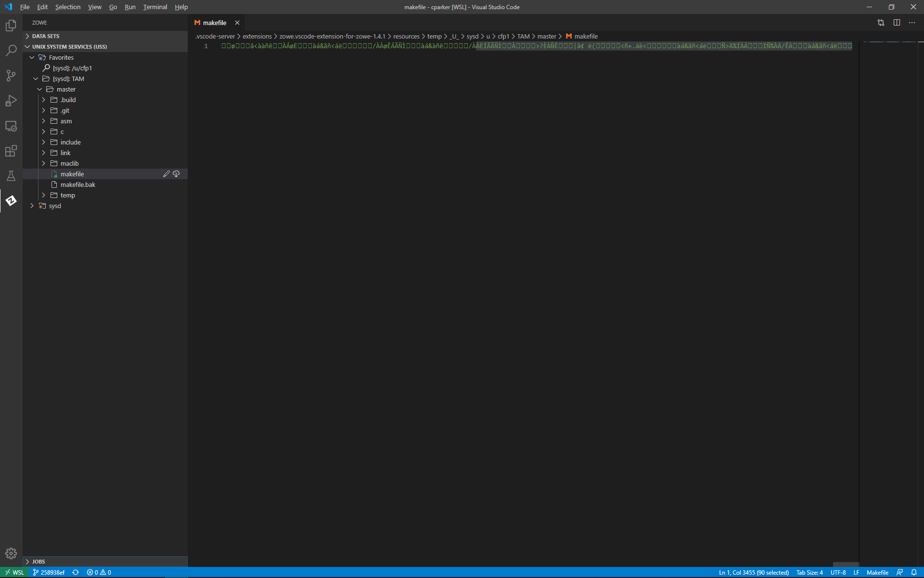Expand the .git folder
924x578 pixels.
point(43,110)
